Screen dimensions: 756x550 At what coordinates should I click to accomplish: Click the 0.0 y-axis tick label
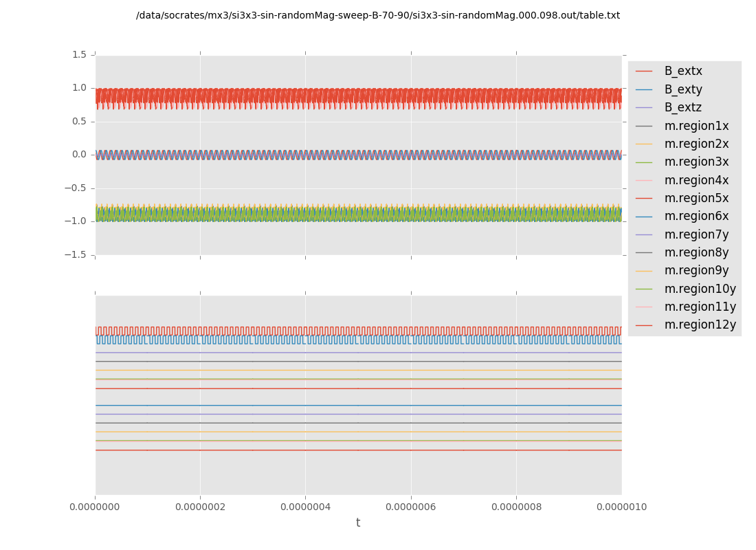coord(78,155)
